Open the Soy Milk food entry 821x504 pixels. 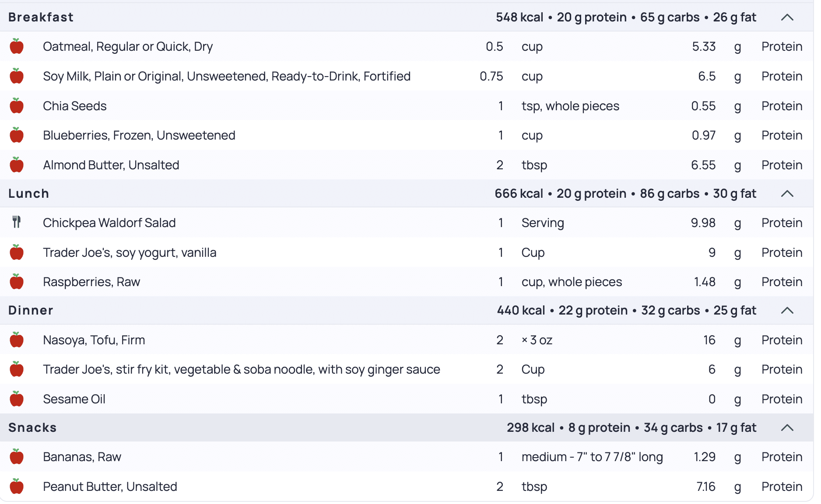(x=226, y=76)
